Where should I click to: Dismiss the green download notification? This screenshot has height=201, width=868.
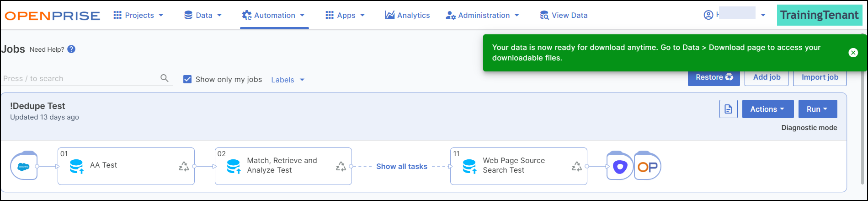853,53
